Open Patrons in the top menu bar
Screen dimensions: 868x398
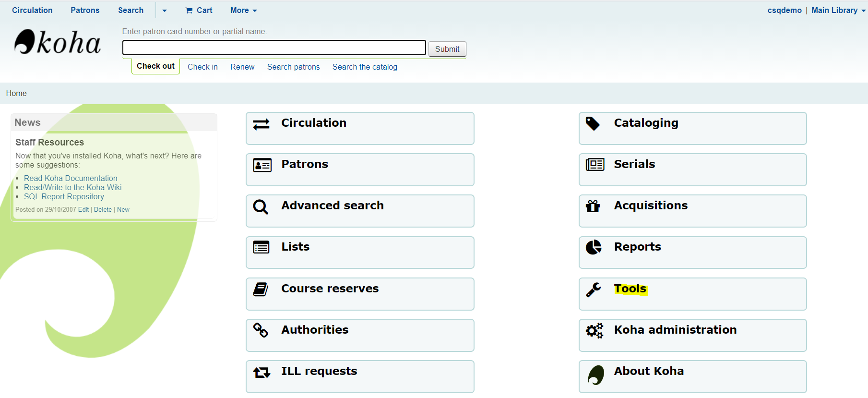tap(85, 11)
